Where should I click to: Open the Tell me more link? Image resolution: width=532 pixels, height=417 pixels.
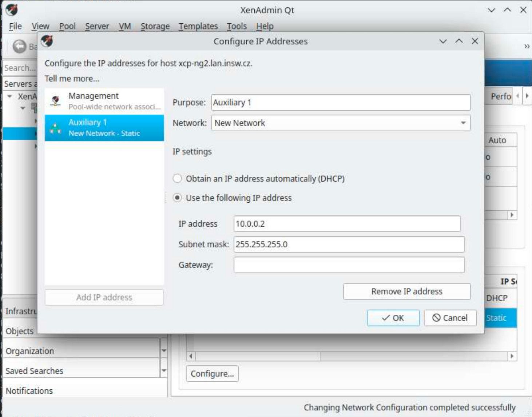click(72, 79)
